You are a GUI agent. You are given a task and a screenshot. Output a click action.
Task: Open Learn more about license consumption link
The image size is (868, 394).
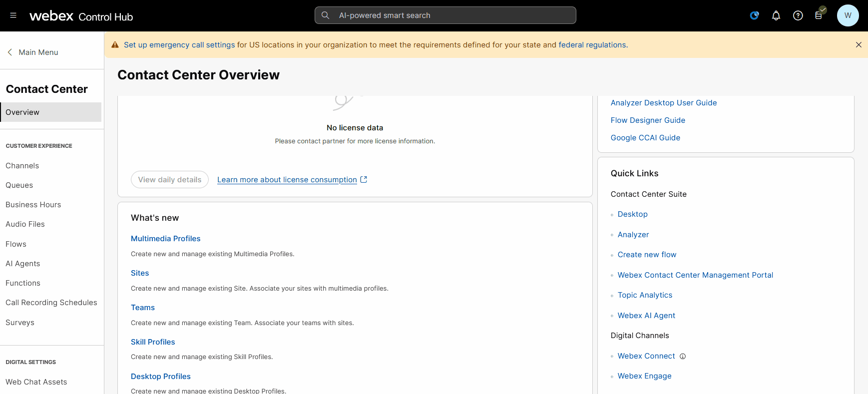click(x=287, y=180)
